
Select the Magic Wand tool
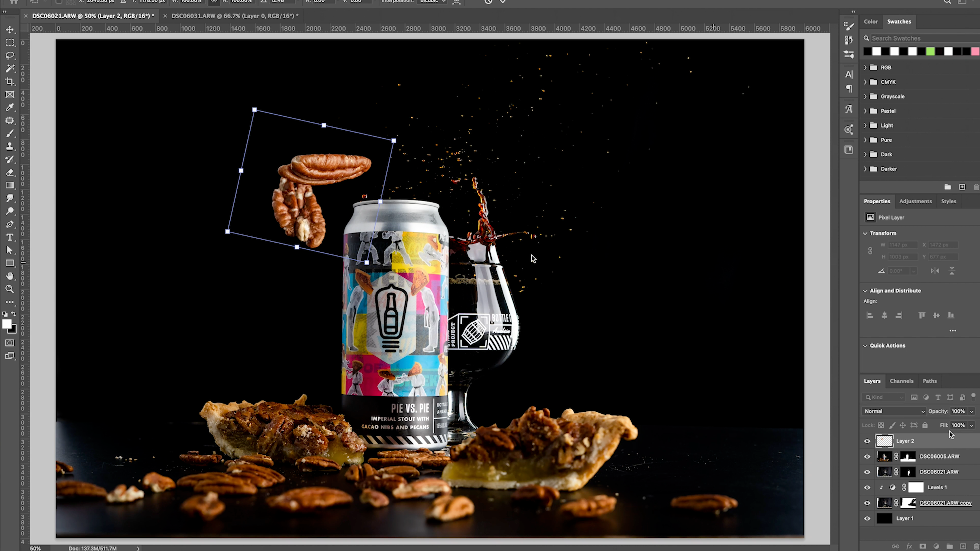point(10,68)
